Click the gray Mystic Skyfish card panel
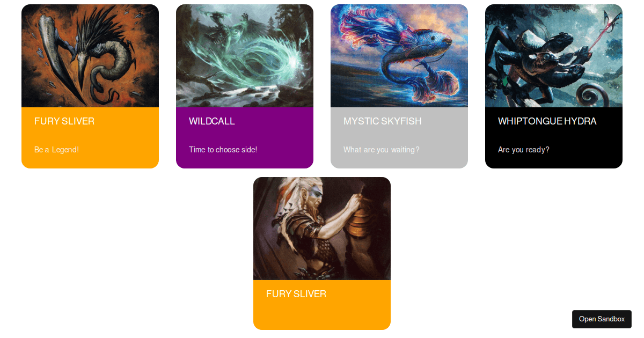Viewport: 644px width, 338px height. [x=399, y=138]
